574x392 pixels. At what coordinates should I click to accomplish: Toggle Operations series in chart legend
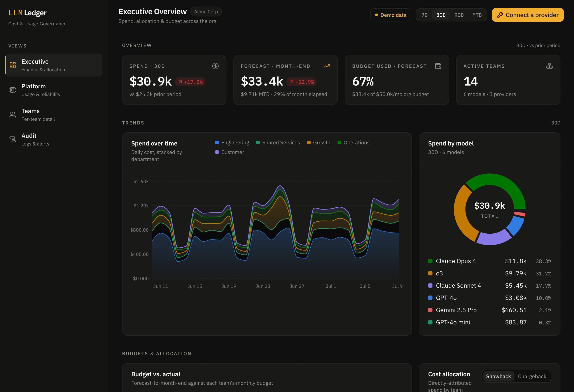click(353, 143)
